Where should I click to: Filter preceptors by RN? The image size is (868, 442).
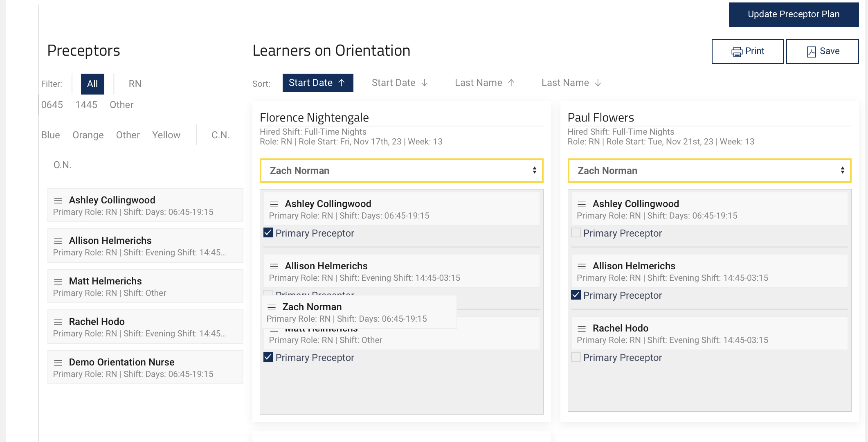[x=135, y=84]
